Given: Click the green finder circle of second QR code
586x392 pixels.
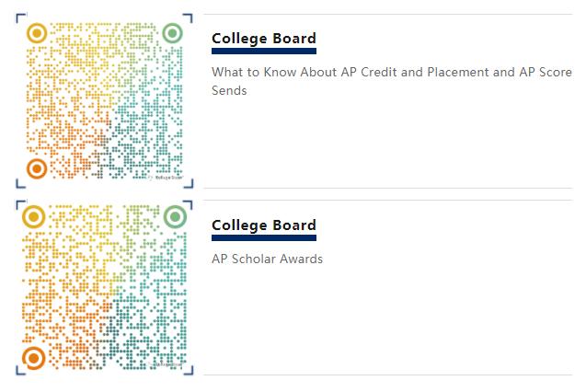Looking at the screenshot, I should click(x=175, y=218).
